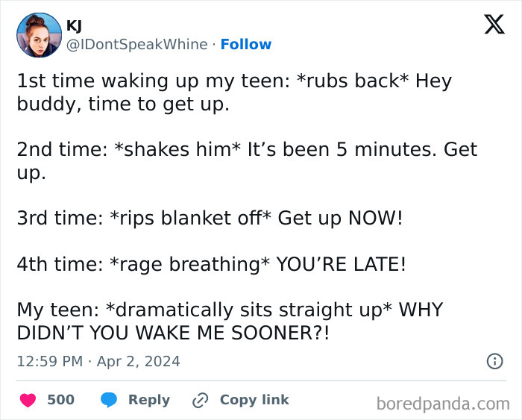Open KJ's profile avatar picture
The image size is (522, 420).
[x=39, y=35]
